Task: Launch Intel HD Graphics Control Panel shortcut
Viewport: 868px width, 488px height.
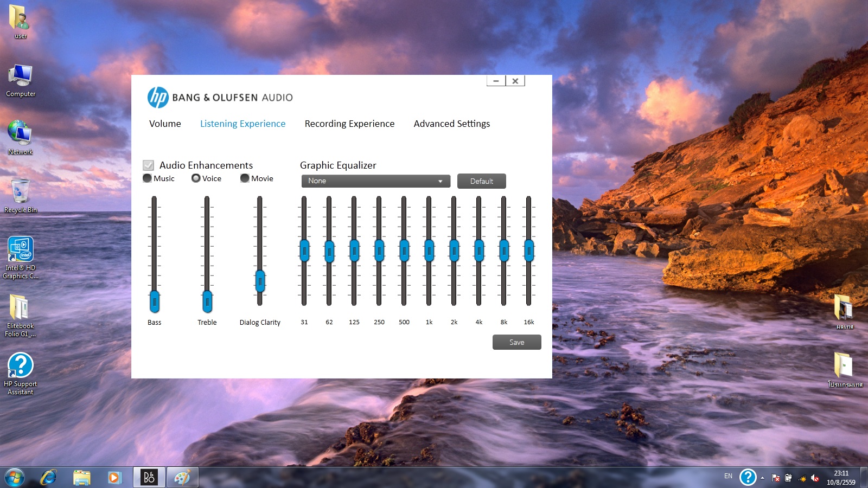Action: (x=20, y=258)
